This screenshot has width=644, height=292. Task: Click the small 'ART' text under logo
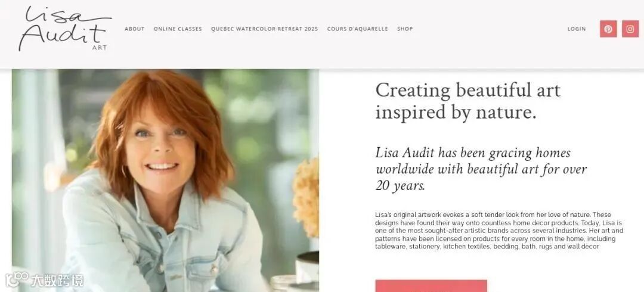(100, 48)
